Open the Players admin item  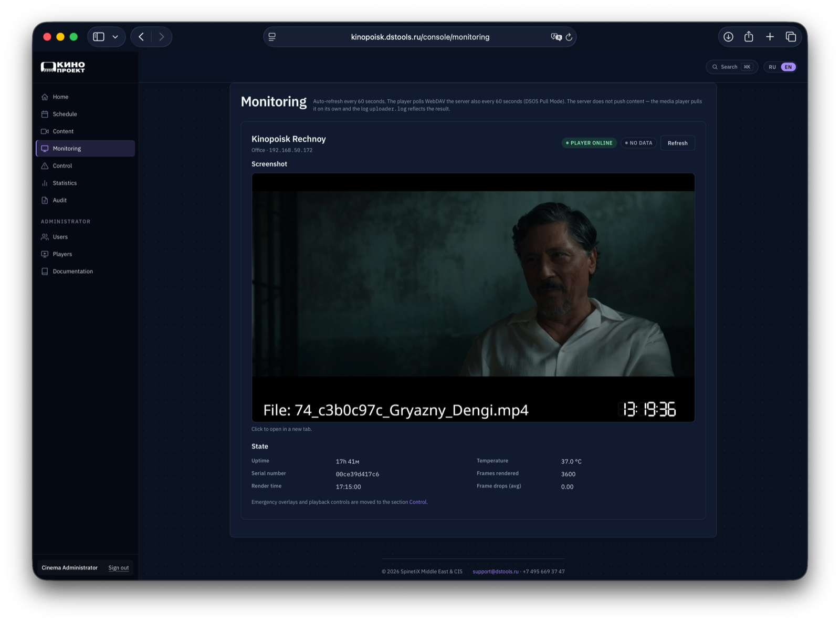point(85,254)
